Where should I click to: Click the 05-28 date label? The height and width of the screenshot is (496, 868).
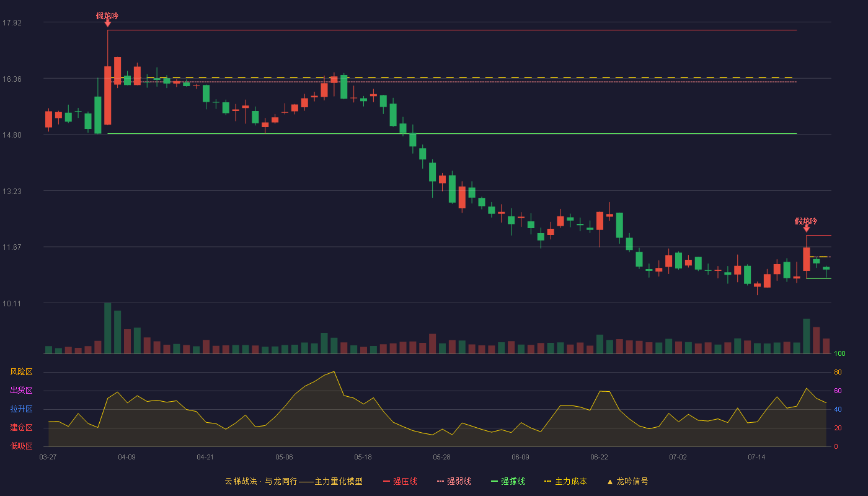tap(441, 457)
